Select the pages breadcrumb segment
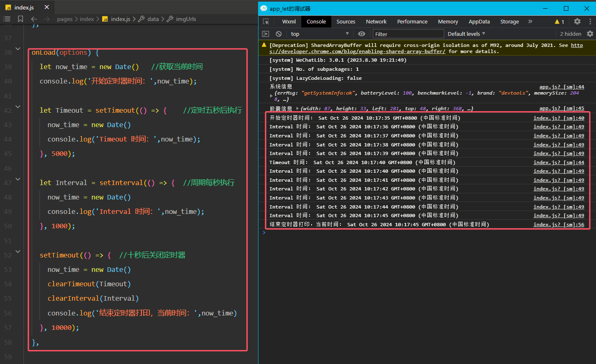The width and height of the screenshot is (596, 364). tap(65, 19)
